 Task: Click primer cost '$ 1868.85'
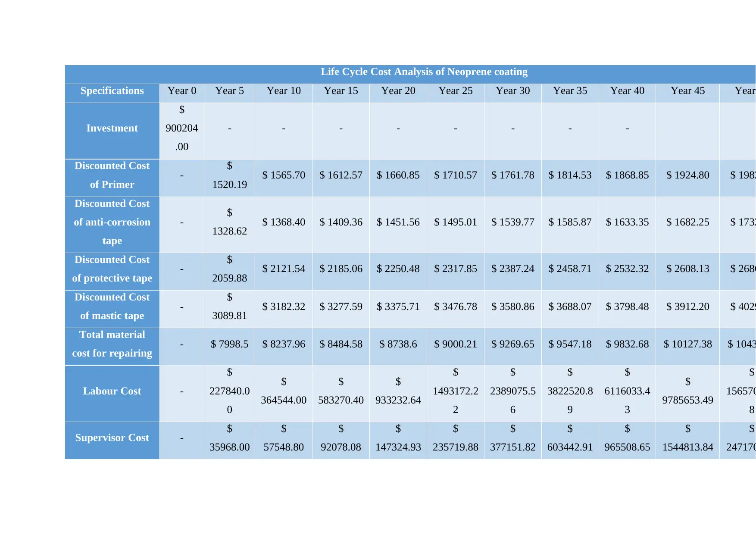[x=628, y=175]
